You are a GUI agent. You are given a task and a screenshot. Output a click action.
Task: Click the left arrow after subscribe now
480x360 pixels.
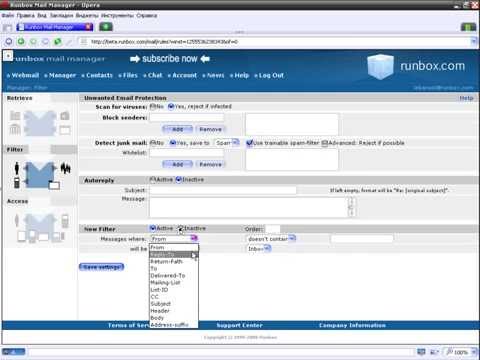point(205,59)
